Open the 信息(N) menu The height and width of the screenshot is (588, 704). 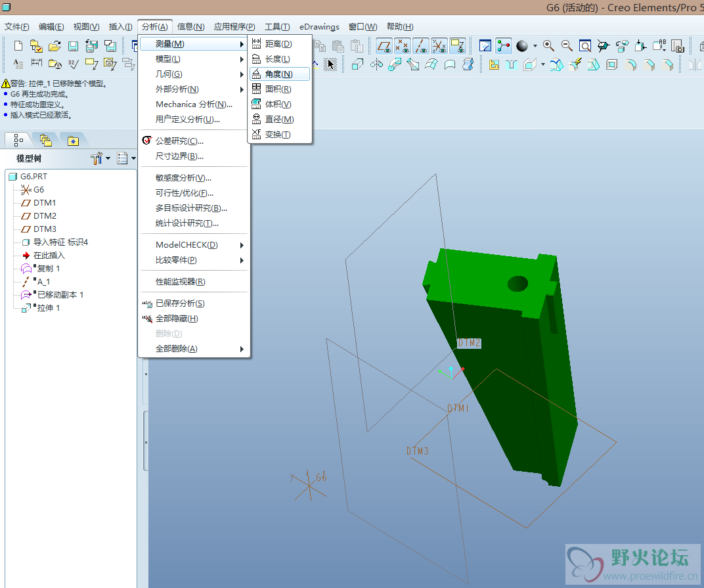[x=190, y=27]
